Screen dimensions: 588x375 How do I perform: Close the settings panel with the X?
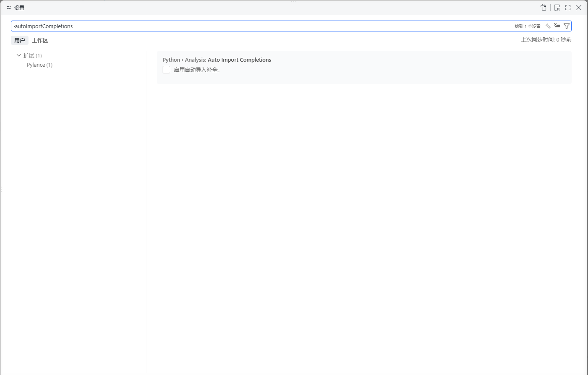(579, 8)
